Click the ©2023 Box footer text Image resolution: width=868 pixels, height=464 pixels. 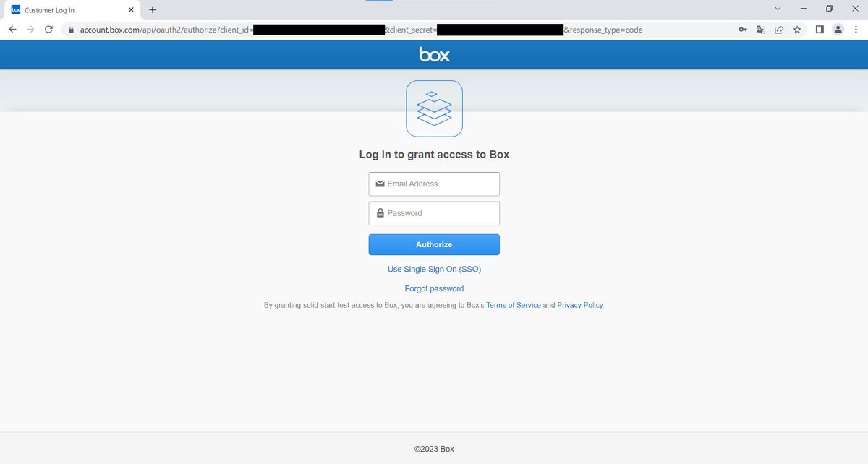pos(434,449)
